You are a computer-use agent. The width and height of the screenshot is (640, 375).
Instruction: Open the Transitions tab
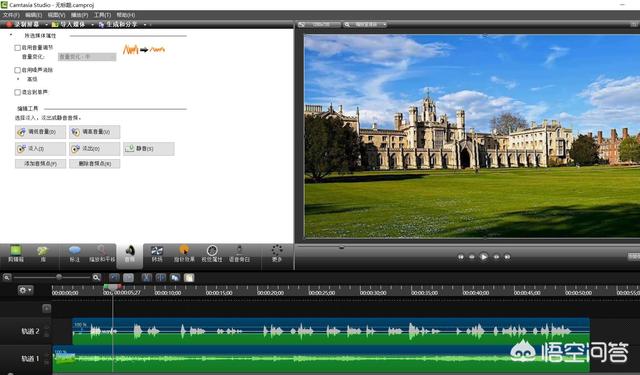[x=157, y=254]
